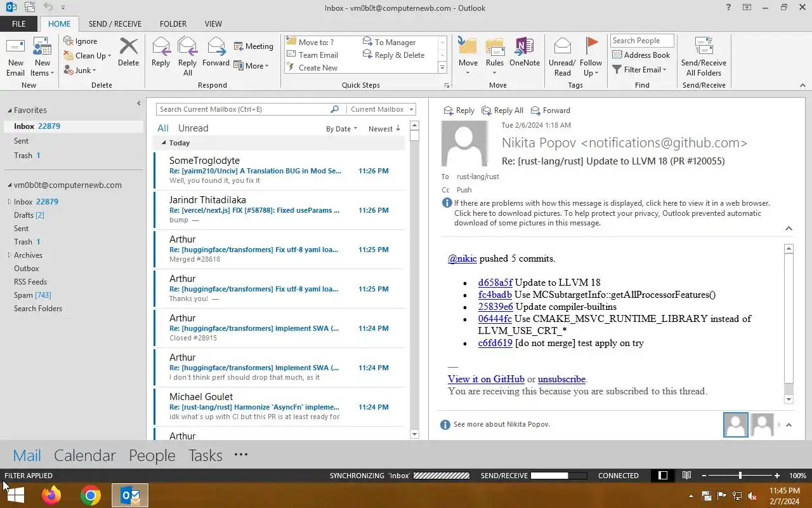Open Firefox from the taskbar
812x508 pixels.
point(51,495)
